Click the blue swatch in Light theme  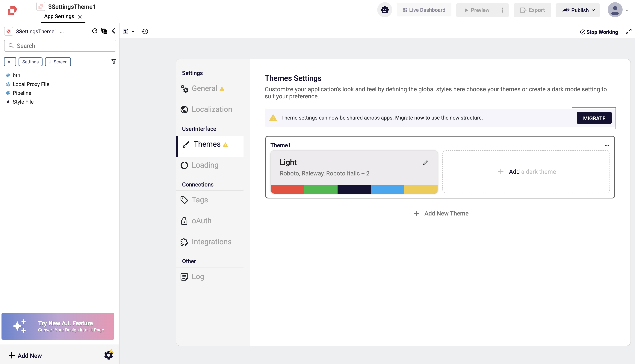387,189
